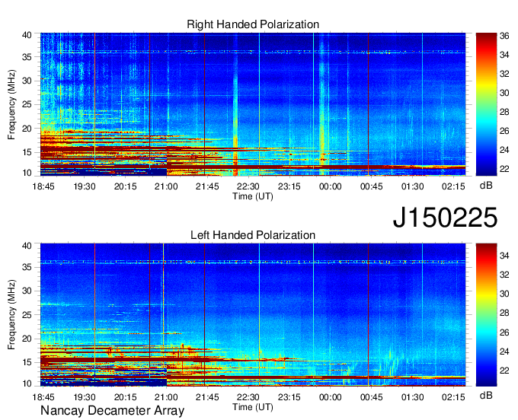Click the 02:15 tick on the bottom time axis
The height and width of the screenshot is (420, 518).
click(453, 397)
